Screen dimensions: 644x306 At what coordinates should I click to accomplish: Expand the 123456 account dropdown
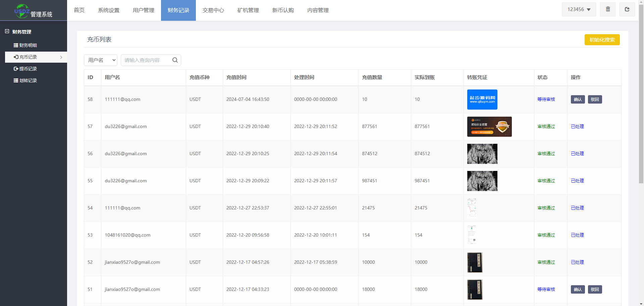coord(579,9)
